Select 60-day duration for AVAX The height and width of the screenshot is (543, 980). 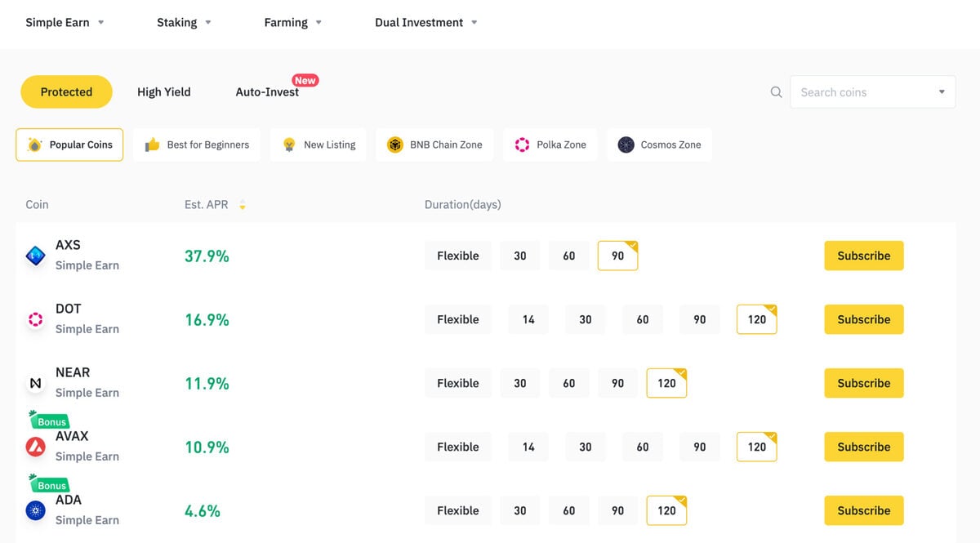(x=643, y=447)
